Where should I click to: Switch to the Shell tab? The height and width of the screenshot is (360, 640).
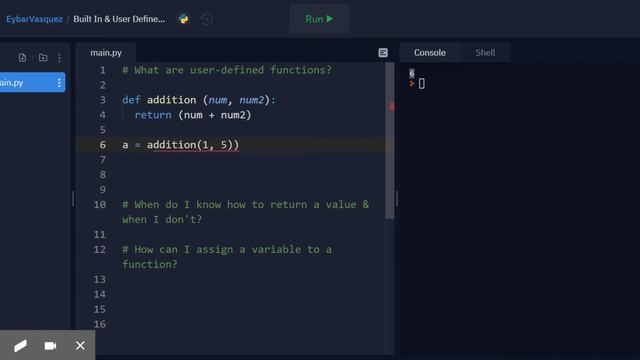click(x=485, y=53)
